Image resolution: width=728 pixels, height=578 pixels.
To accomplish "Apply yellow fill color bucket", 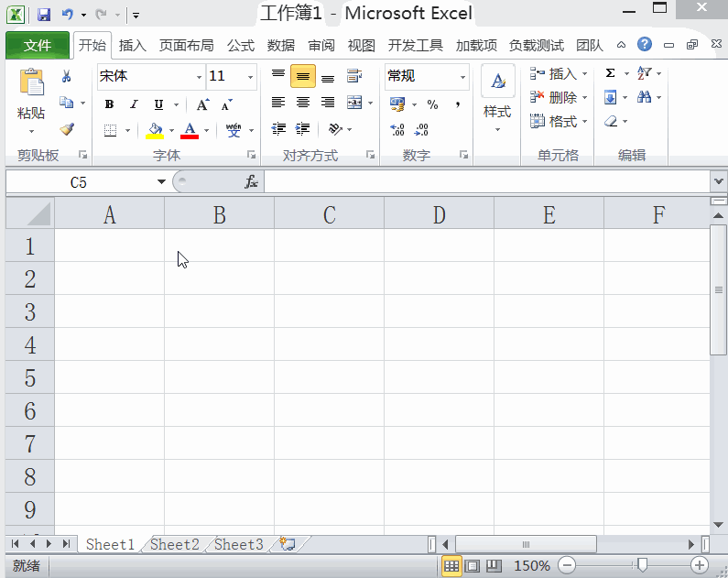I will click(155, 130).
